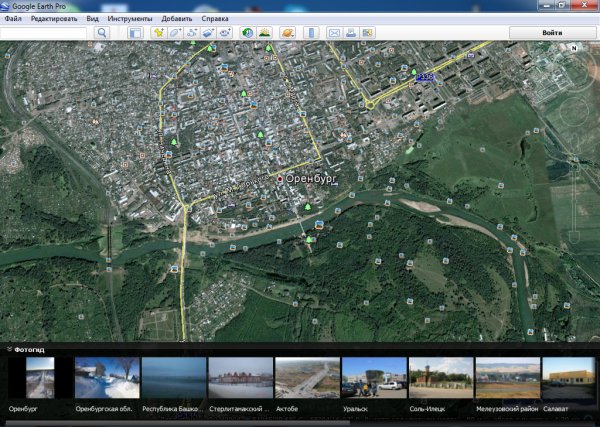Add a placemark with the yellow pushpin icon
This screenshot has width=600, height=427.
158,33
